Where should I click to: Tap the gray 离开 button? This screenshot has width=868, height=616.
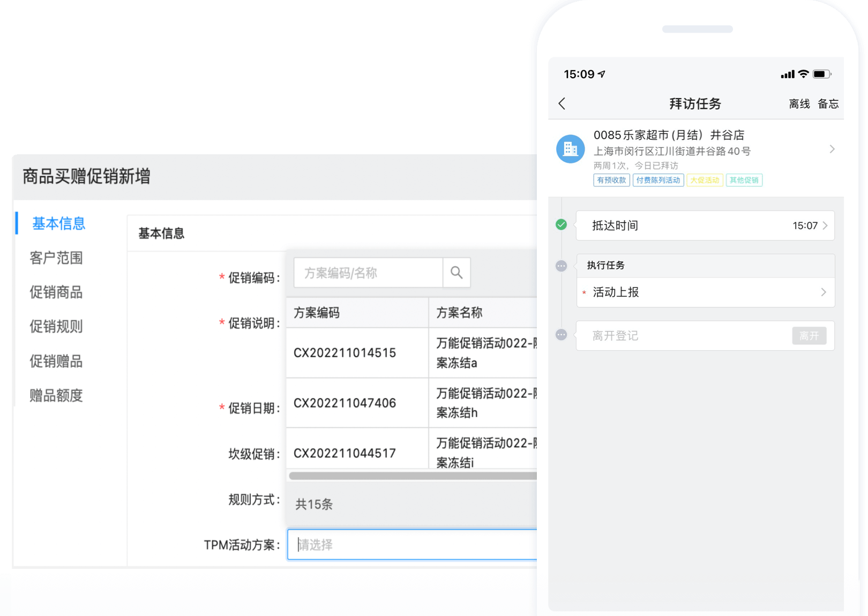coord(809,336)
